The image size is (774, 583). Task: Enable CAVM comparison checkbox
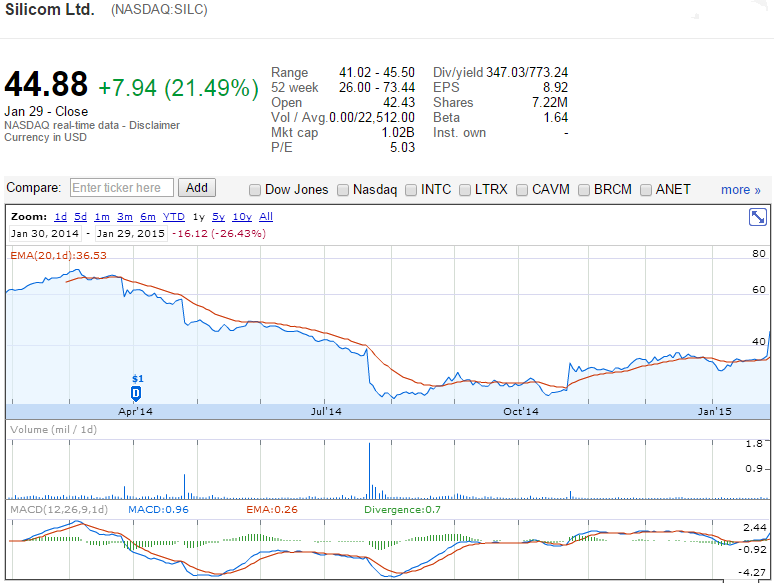(522, 190)
